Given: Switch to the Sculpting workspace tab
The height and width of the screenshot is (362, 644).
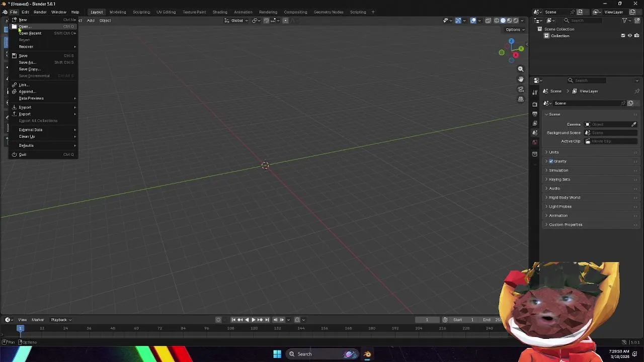Looking at the screenshot, I should [x=141, y=12].
